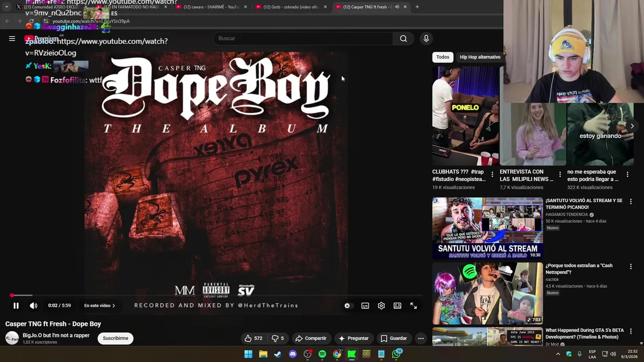Open WhatsApp from taskbar
Viewport: 644px width, 362px height.
(x=396, y=354)
